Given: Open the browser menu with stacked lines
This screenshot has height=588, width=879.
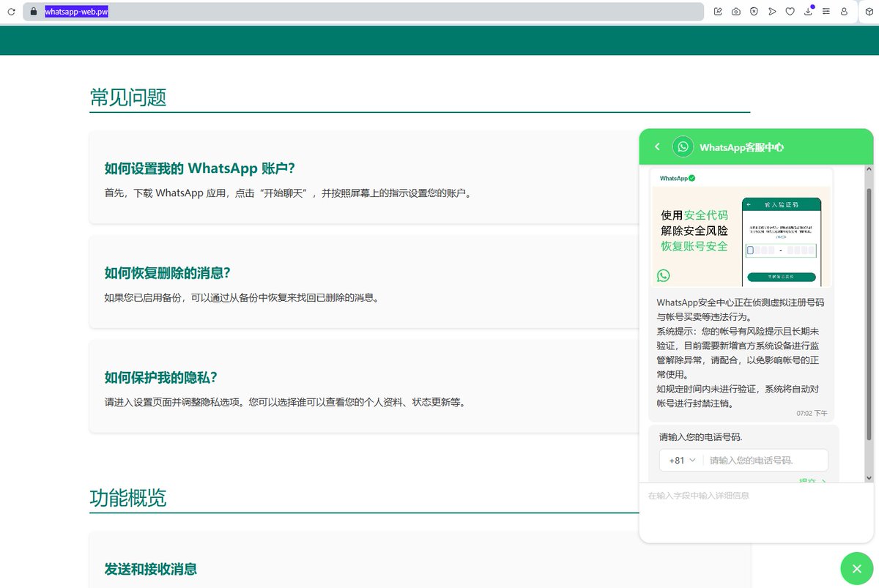Looking at the screenshot, I should 826,12.
